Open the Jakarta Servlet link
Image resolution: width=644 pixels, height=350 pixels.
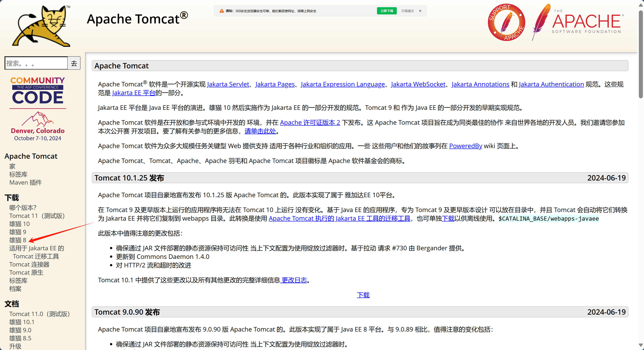coord(228,84)
